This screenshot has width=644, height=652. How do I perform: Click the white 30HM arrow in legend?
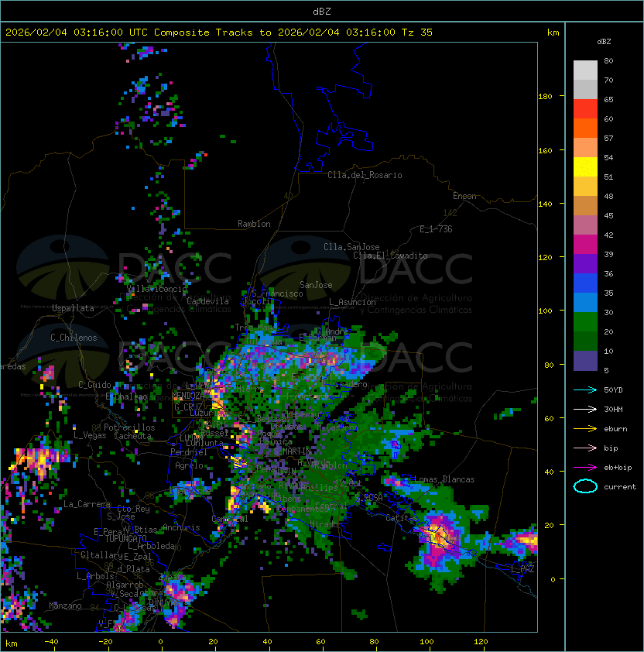coord(585,409)
